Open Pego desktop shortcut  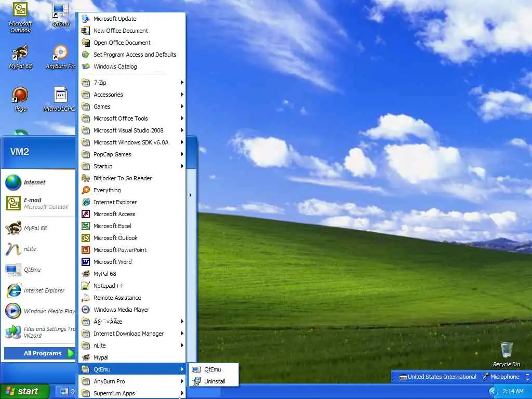[x=20, y=99]
